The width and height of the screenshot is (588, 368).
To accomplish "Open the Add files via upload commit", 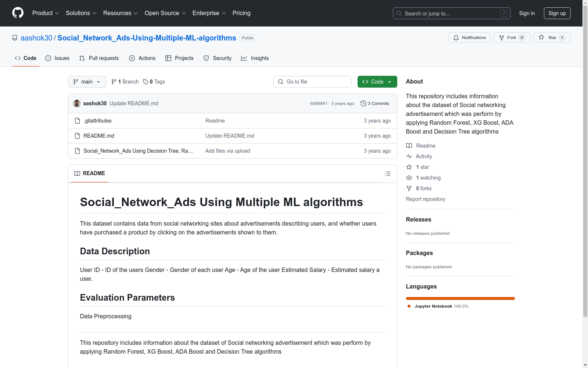I will pyautogui.click(x=227, y=151).
